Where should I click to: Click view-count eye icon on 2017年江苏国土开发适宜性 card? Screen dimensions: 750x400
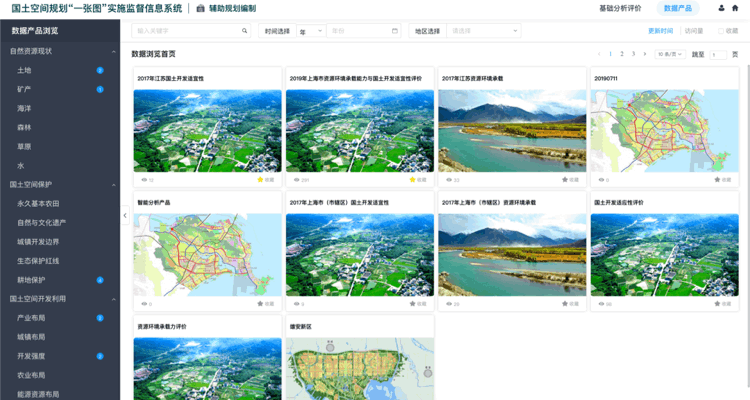144,180
